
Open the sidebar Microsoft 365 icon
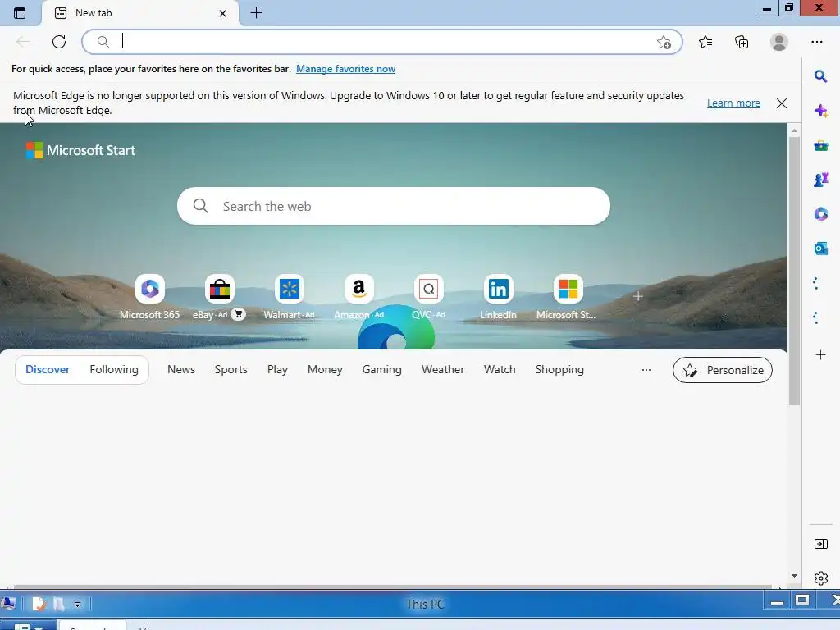click(820, 214)
